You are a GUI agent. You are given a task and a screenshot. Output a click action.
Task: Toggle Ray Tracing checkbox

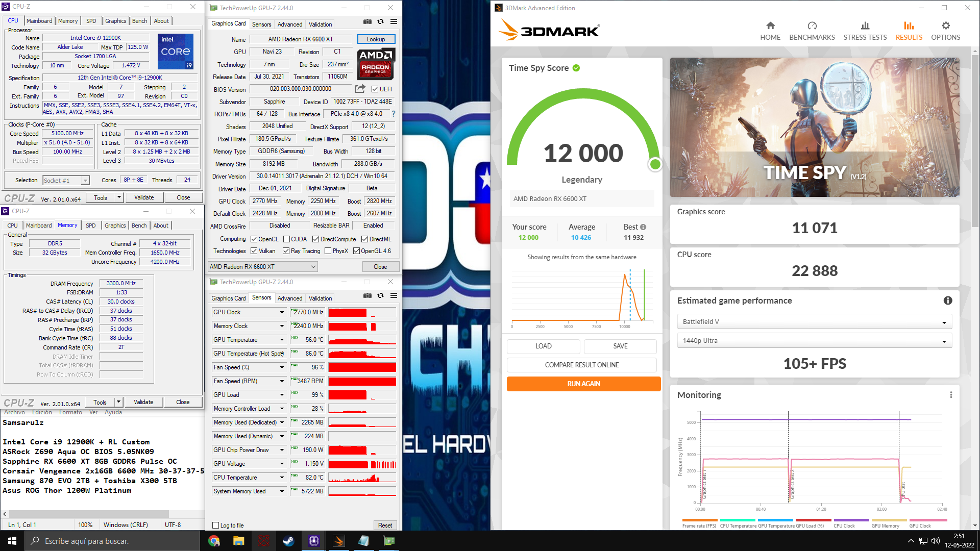(286, 251)
